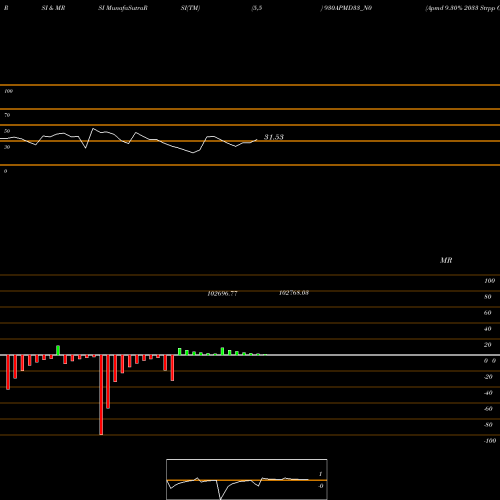
Task: Click the -60 label on the MR axis
Action: pos(488,409)
